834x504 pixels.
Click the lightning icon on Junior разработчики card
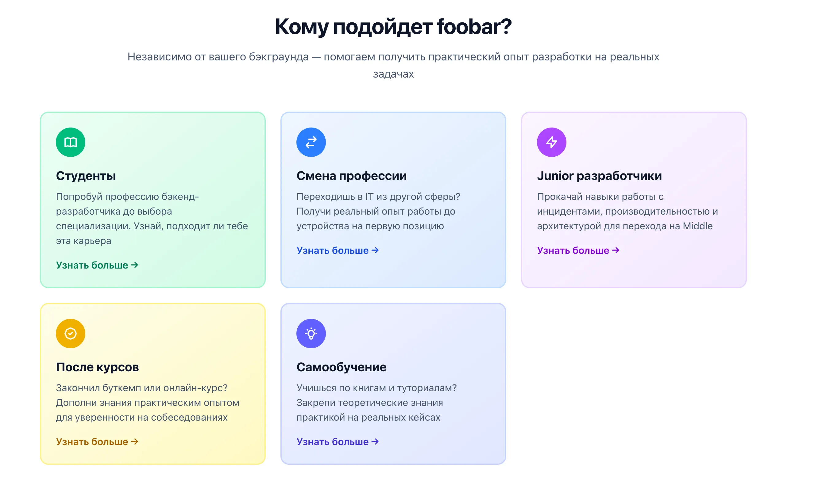[x=552, y=142]
